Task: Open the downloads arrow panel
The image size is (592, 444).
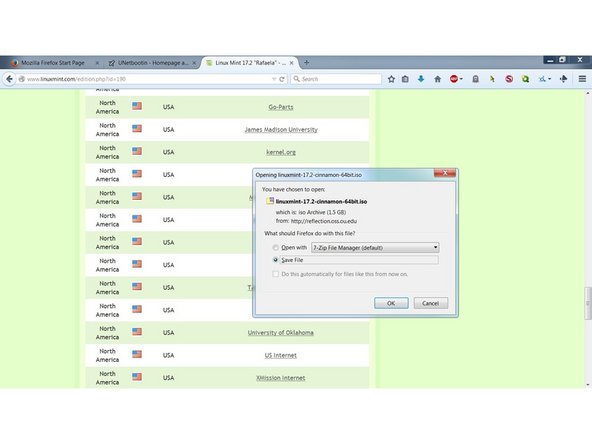Action: (421, 79)
